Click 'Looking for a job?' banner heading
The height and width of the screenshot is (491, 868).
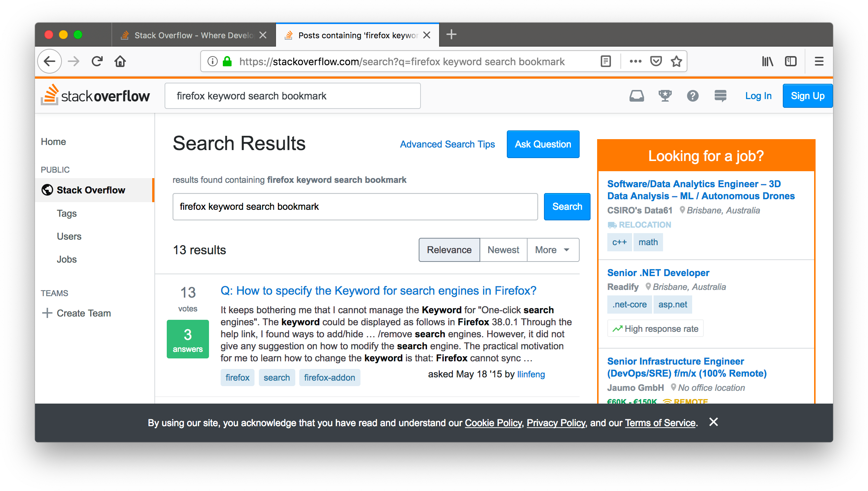(706, 156)
